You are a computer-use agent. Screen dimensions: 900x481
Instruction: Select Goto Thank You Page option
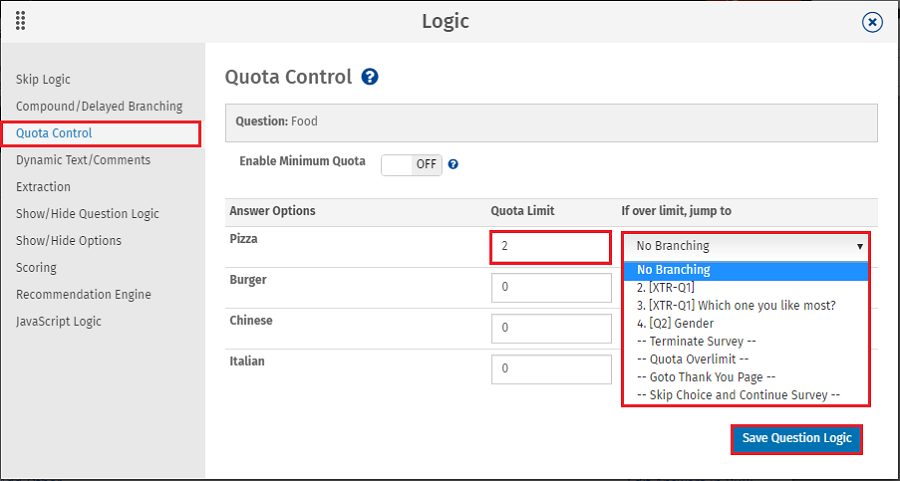point(707,377)
